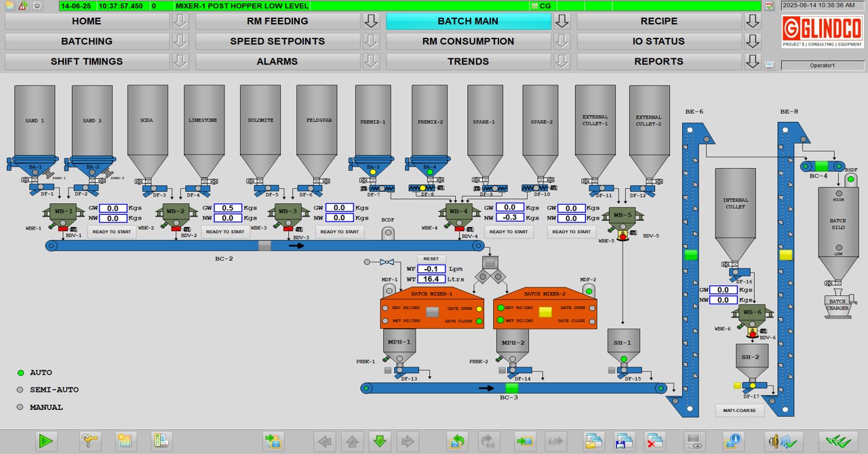Toggle Batch Mixer-2 DRY MIXING indicator

(500, 308)
